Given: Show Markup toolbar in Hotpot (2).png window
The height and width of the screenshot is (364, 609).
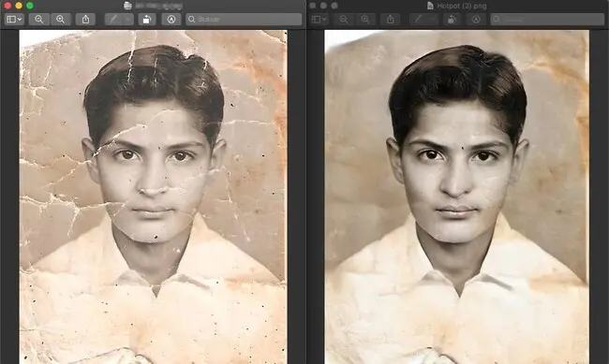Looking at the screenshot, I should tap(476, 19).
